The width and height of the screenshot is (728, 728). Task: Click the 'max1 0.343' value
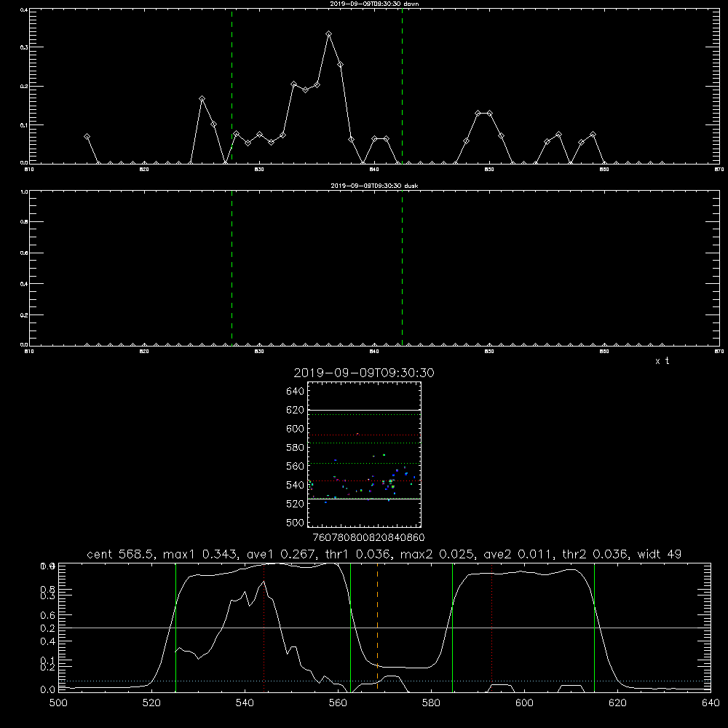click(202, 554)
